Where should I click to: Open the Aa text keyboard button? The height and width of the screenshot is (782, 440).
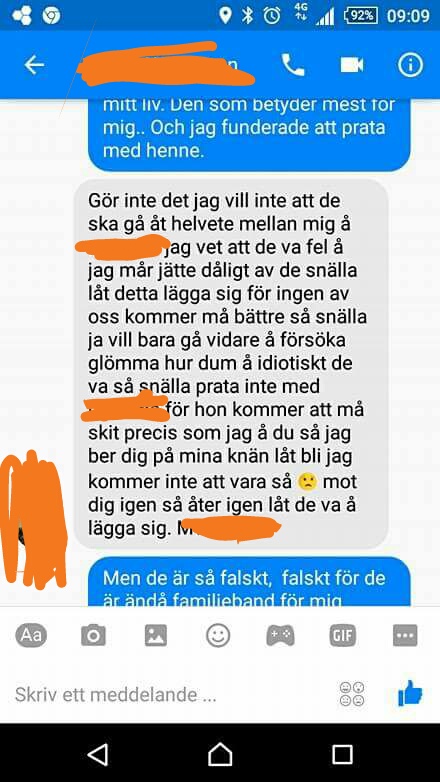(31, 635)
